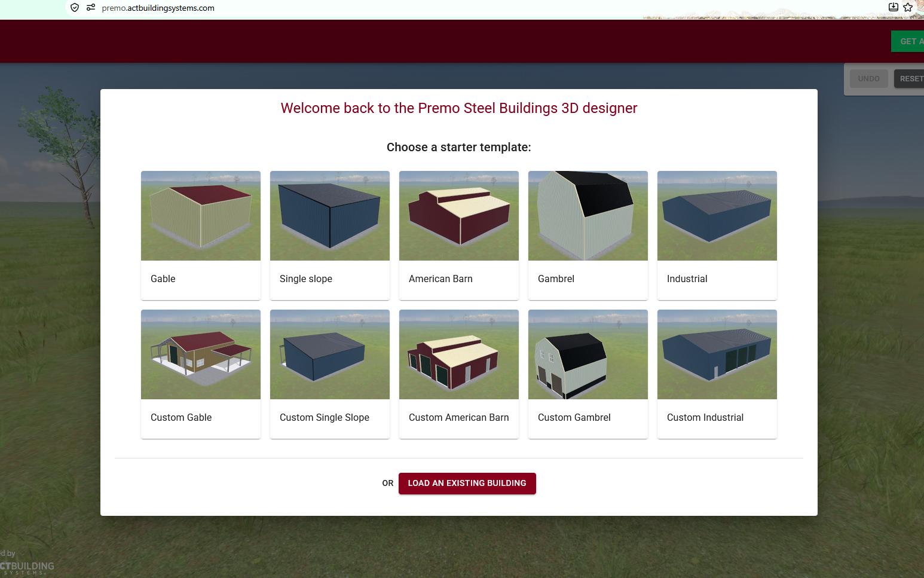Viewport: 924px width, 578px height.
Task: Click the premo.actbuildingsystems.com address bar
Action: click(x=158, y=8)
